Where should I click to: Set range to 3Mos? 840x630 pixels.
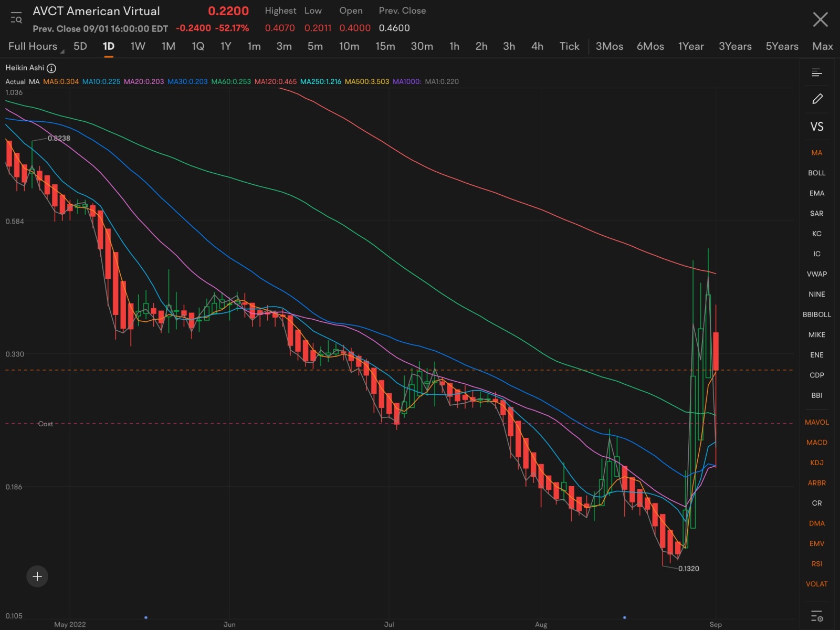point(610,46)
